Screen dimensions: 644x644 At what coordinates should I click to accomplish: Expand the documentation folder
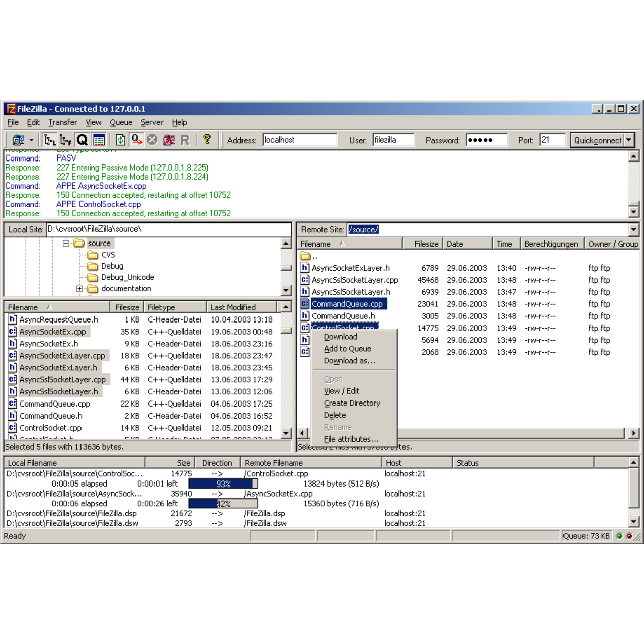(x=79, y=288)
